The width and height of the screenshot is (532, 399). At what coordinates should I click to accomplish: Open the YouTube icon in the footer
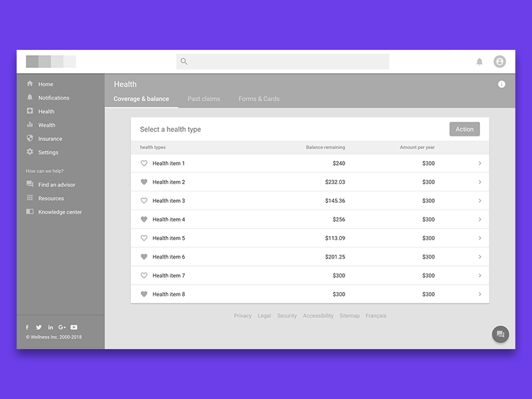(74, 327)
